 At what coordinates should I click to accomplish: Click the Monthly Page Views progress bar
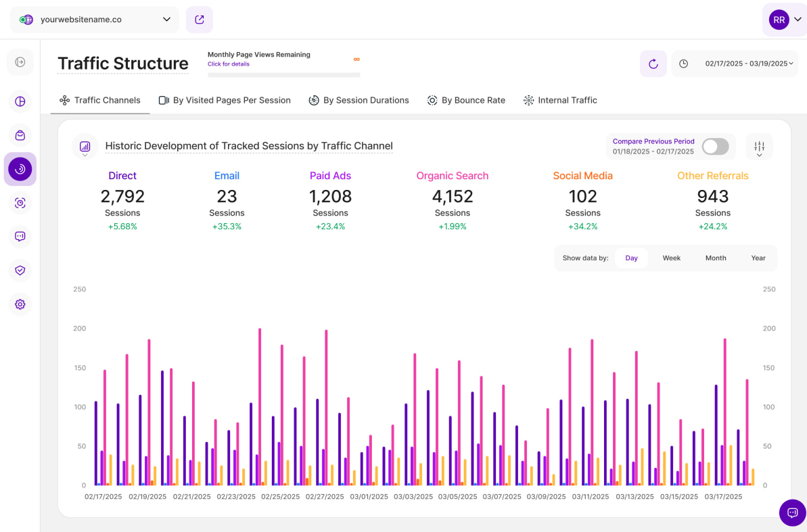[x=283, y=75]
